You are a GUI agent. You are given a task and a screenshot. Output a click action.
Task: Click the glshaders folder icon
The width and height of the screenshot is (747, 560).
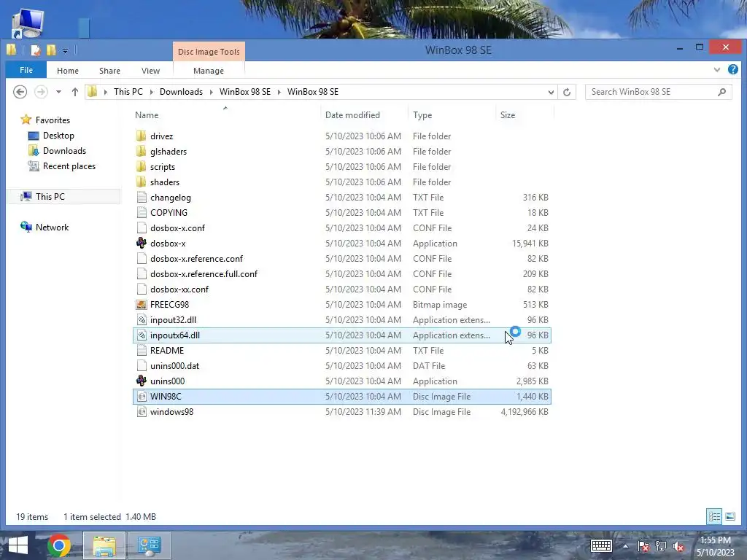click(x=142, y=152)
